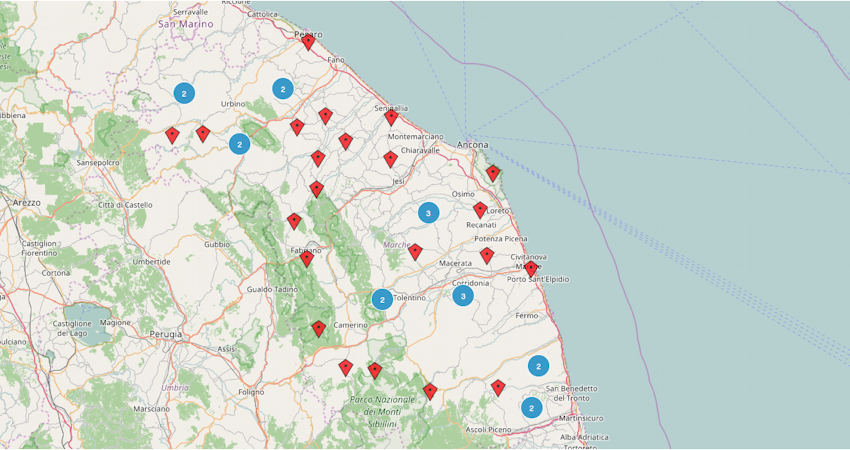Select the red marker left of Camerino
The image size is (850, 450).
click(319, 328)
